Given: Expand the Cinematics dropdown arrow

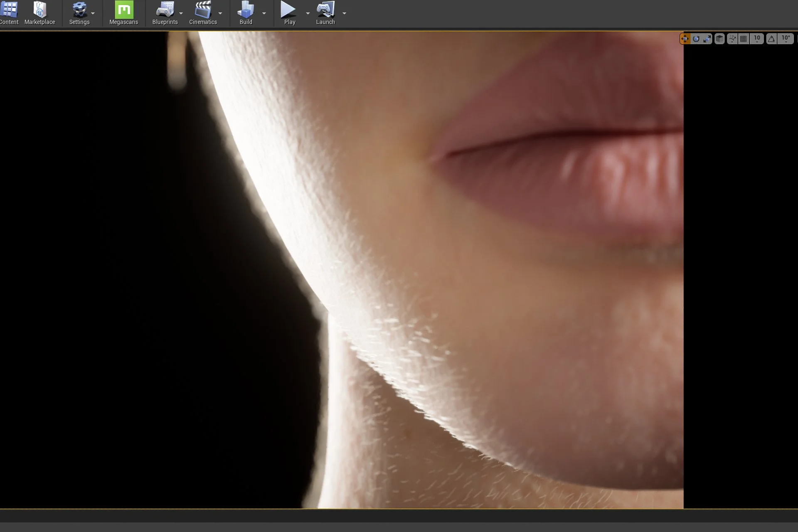Looking at the screenshot, I should (221, 13).
